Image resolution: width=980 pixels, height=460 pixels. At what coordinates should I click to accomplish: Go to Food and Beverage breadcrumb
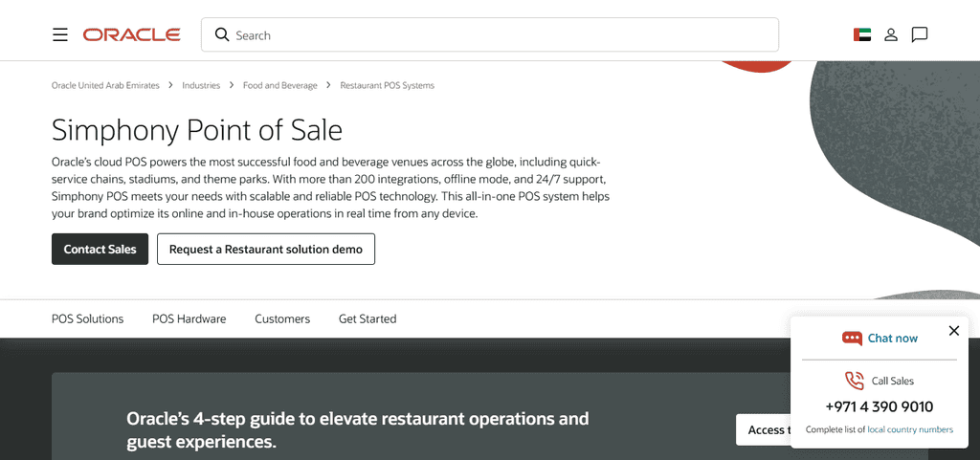click(280, 85)
